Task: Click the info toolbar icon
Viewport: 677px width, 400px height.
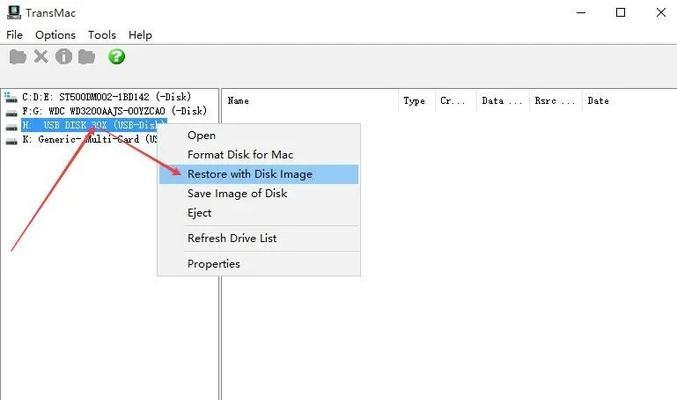Action: (63, 57)
